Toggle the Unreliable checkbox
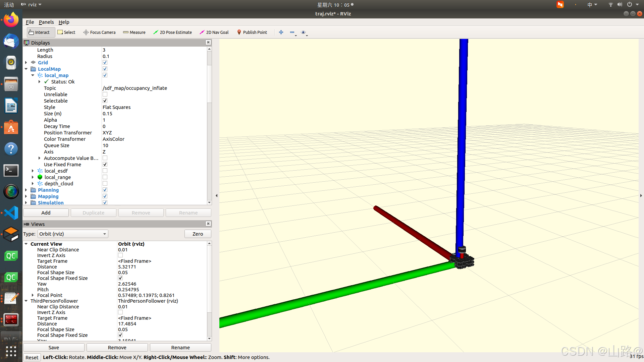This screenshot has width=644, height=362. coord(105,94)
